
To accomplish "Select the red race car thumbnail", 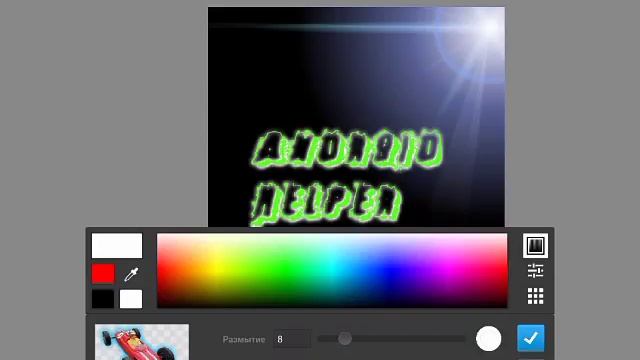I will 142,342.
